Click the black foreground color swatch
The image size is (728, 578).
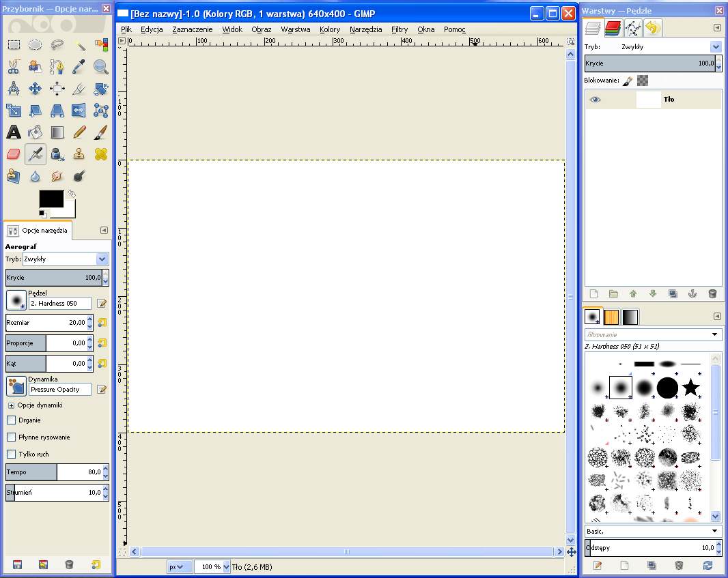pyautogui.click(x=51, y=199)
